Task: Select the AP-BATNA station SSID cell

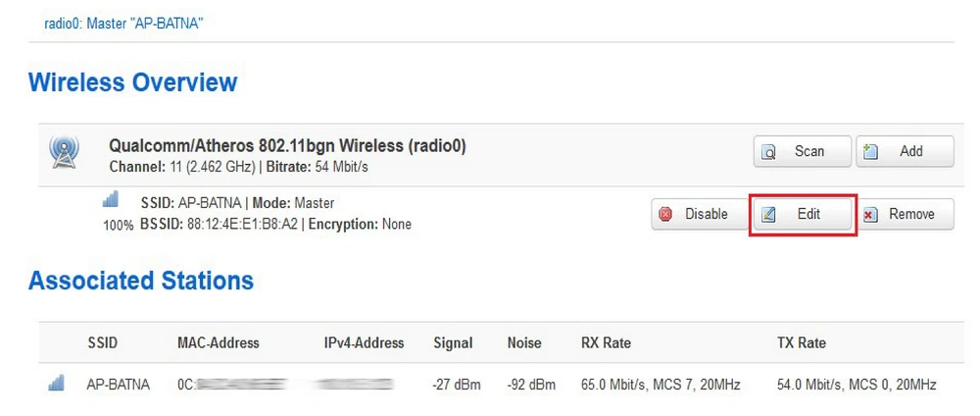Action: pos(118,385)
